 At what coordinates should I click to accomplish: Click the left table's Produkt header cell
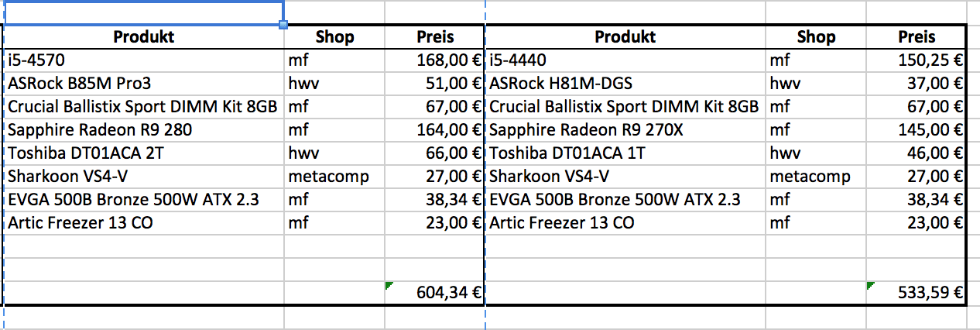click(144, 36)
